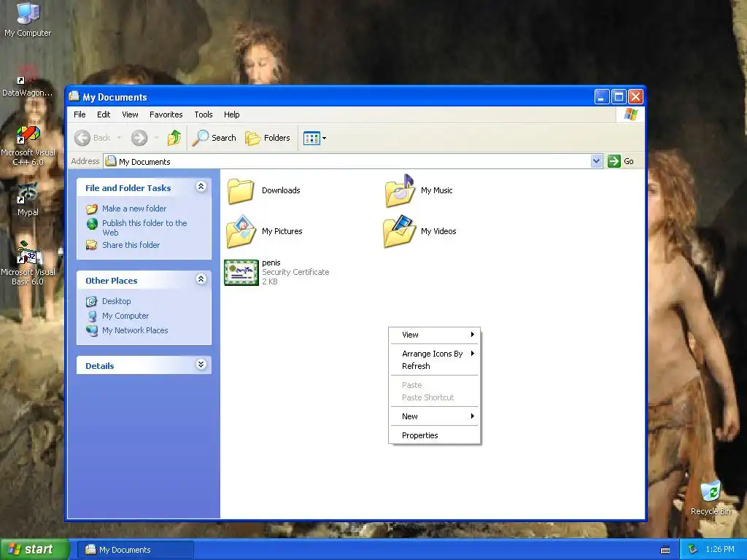Click the keyboard tray icon
The height and width of the screenshot is (560, 747).
coord(665,550)
